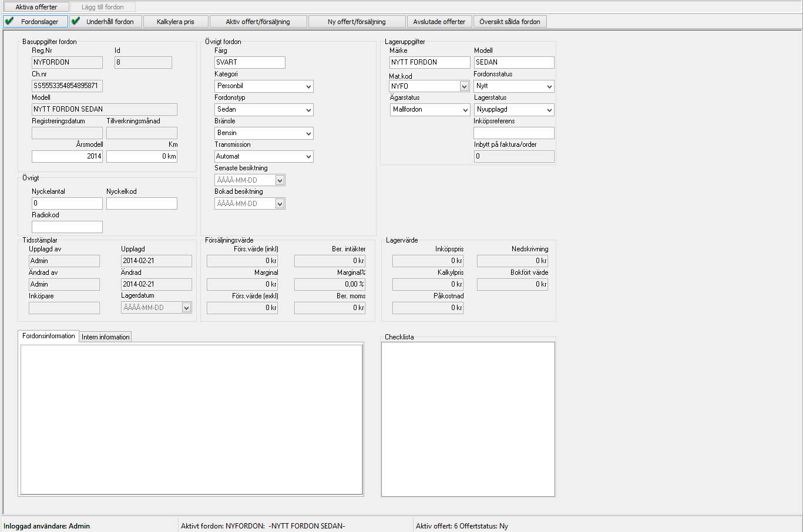Switch to Kalkylera pris section

pyautogui.click(x=176, y=22)
